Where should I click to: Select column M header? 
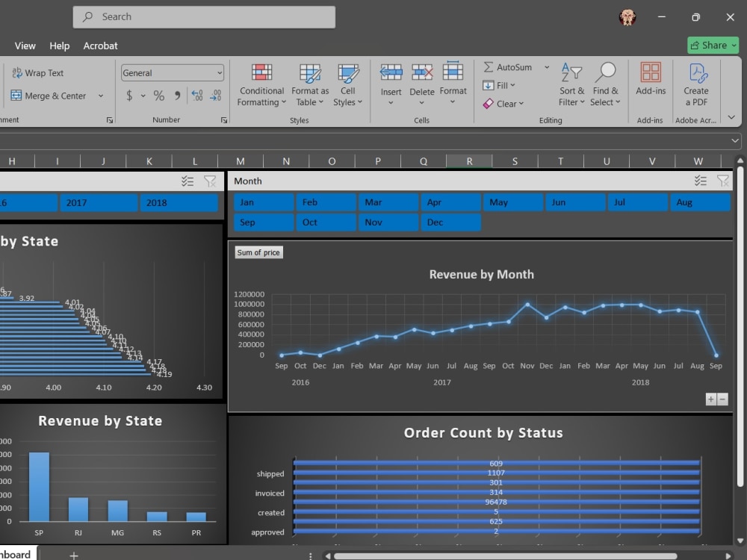pos(241,161)
